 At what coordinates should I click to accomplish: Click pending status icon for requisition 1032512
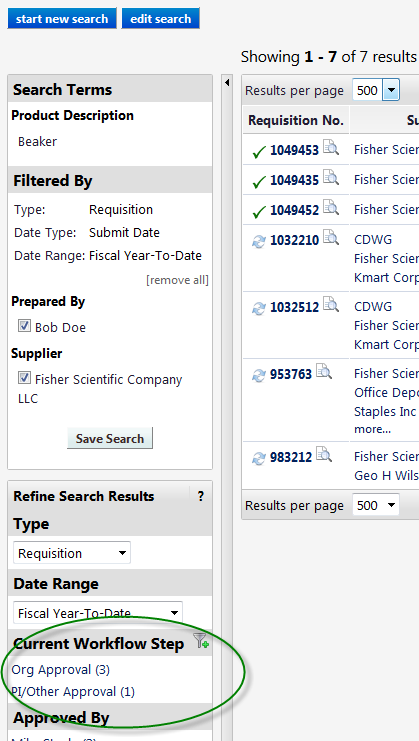coord(258,309)
